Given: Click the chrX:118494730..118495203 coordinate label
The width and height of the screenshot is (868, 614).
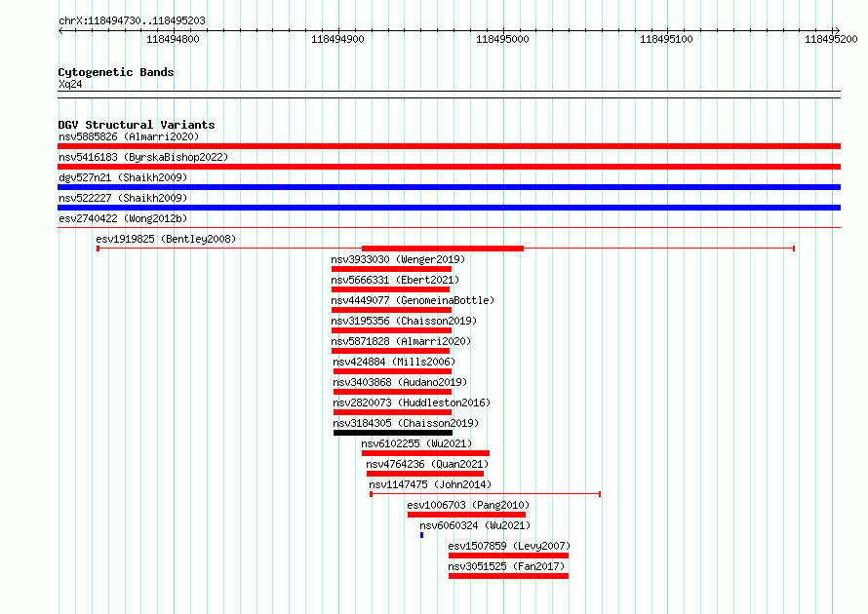Looking at the screenshot, I should tap(132, 20).
